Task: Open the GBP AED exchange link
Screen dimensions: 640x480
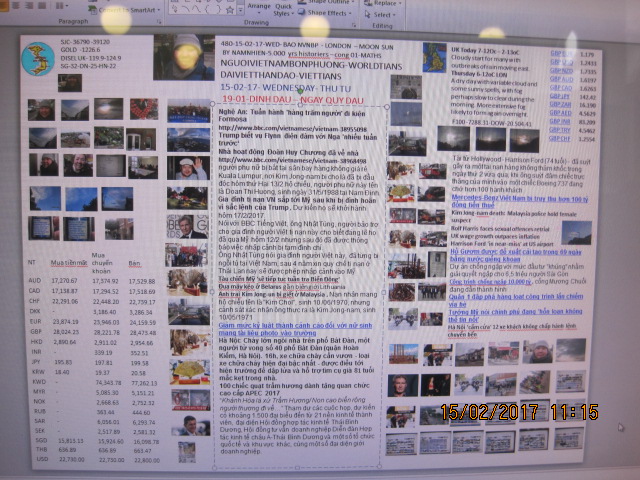Action: click(560, 113)
